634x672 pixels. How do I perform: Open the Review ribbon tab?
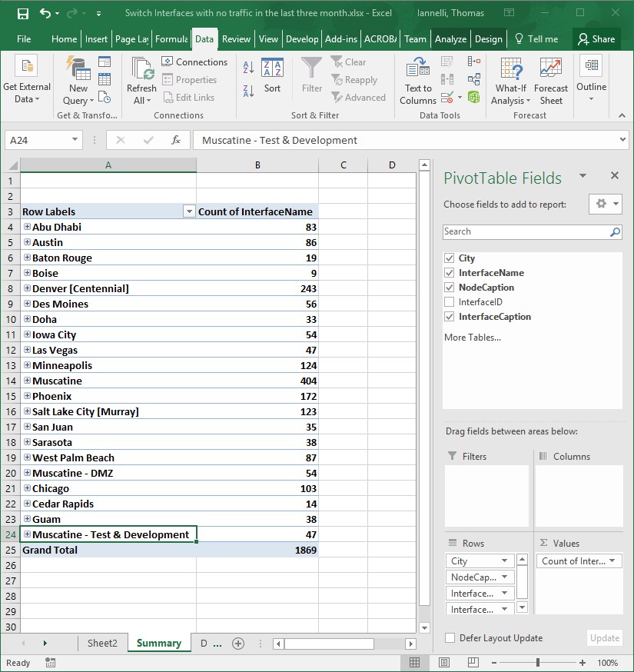coord(236,39)
